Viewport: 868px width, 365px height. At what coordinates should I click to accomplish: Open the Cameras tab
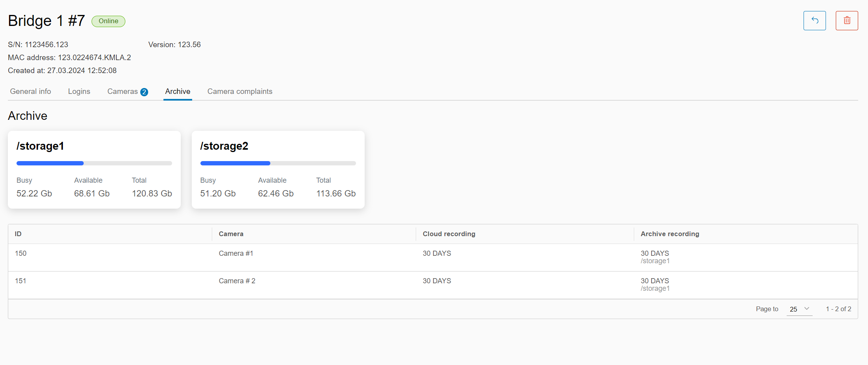(x=122, y=92)
